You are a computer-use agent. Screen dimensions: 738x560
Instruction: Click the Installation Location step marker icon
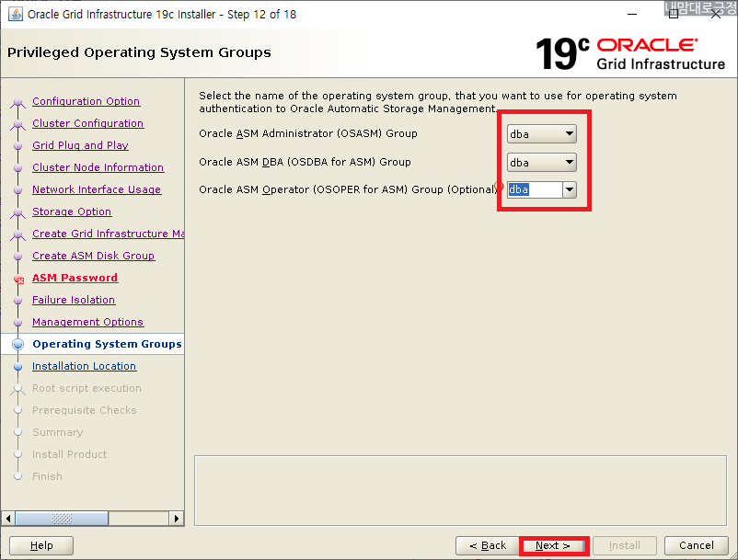pyautogui.click(x=17, y=366)
